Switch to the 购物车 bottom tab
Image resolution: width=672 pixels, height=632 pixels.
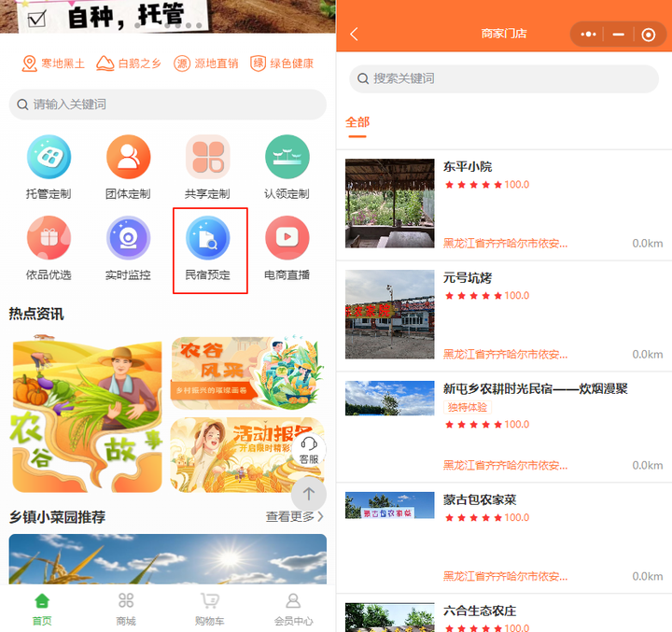tap(210, 610)
